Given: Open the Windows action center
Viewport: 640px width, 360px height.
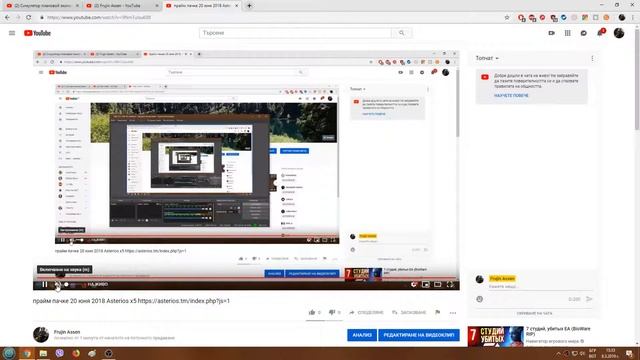Looking at the screenshot, I should (629, 353).
